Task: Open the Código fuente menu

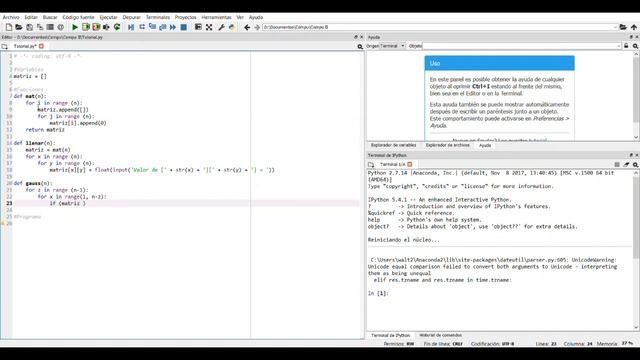Action: pos(78,17)
